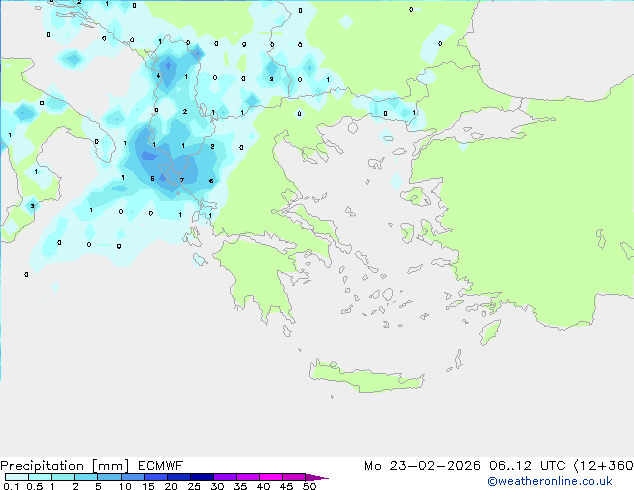Pick the 1–2 mm legend swatch

(x=63, y=477)
